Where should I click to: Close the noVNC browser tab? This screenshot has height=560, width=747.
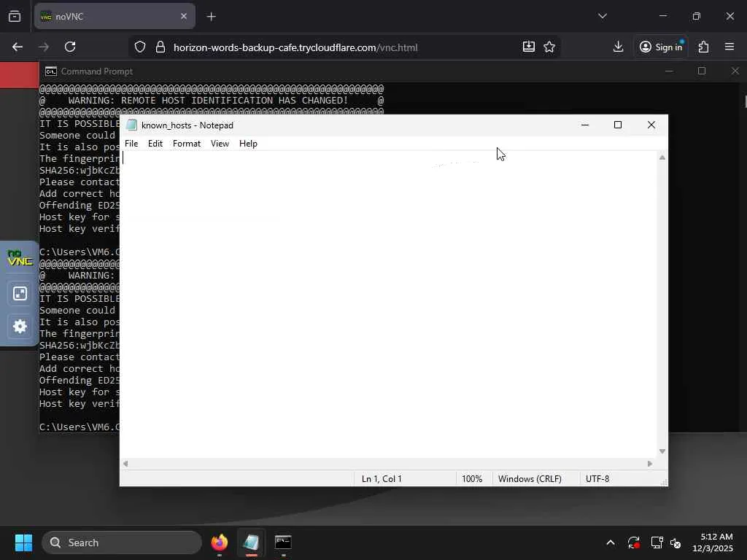coord(183,16)
